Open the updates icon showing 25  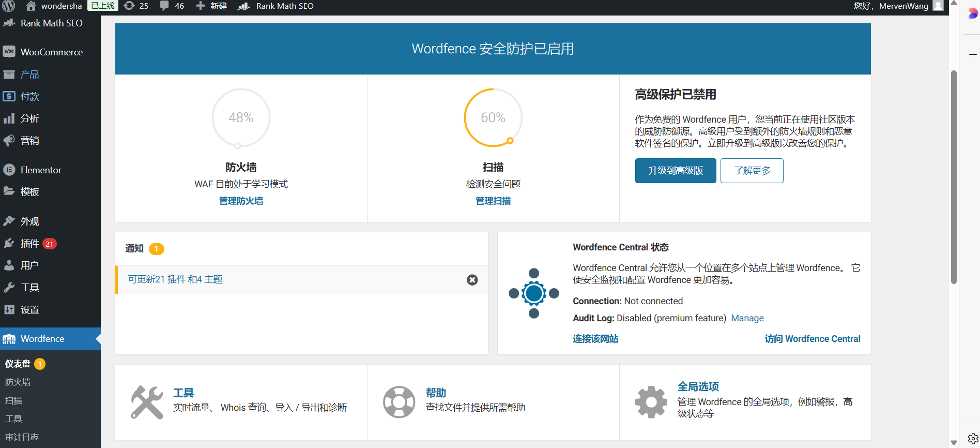(129, 6)
